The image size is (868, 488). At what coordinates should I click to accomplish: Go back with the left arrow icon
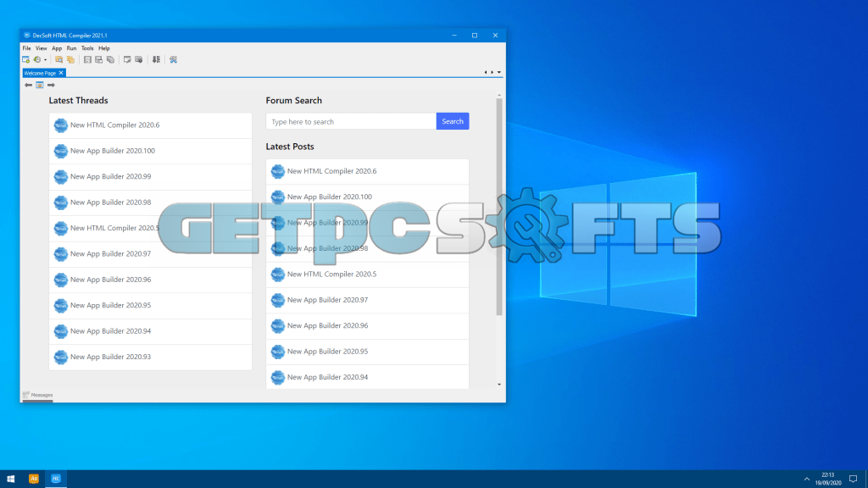pyautogui.click(x=28, y=86)
